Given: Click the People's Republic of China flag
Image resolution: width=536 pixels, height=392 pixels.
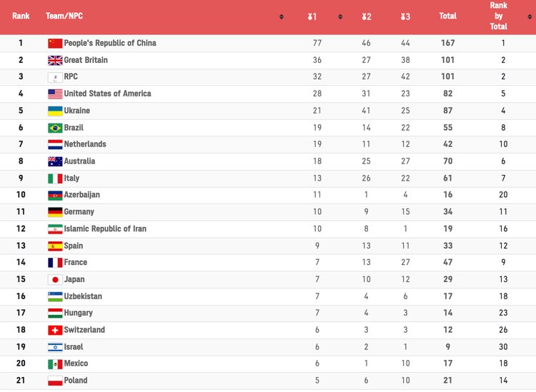Looking at the screenshot, I should click(55, 44).
